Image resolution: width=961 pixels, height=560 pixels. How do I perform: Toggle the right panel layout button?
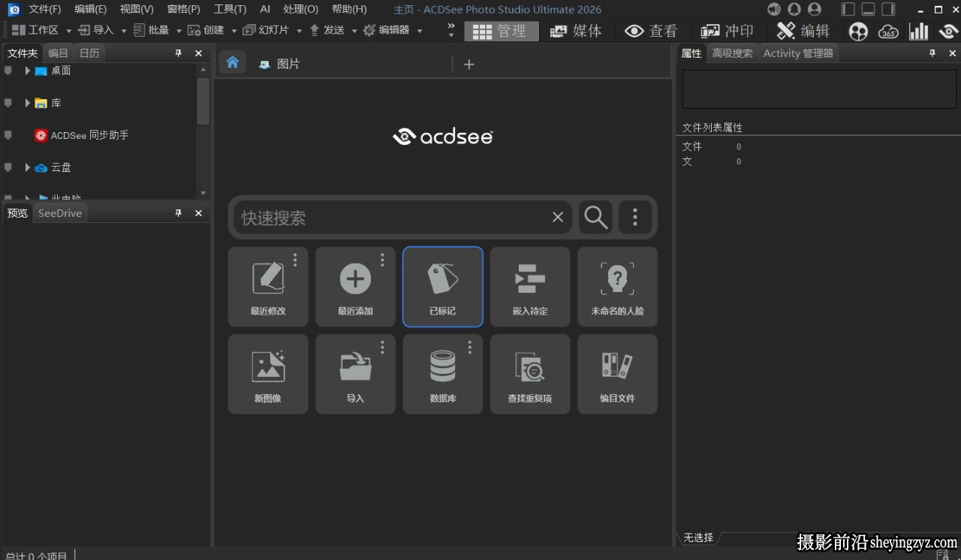coord(888,9)
